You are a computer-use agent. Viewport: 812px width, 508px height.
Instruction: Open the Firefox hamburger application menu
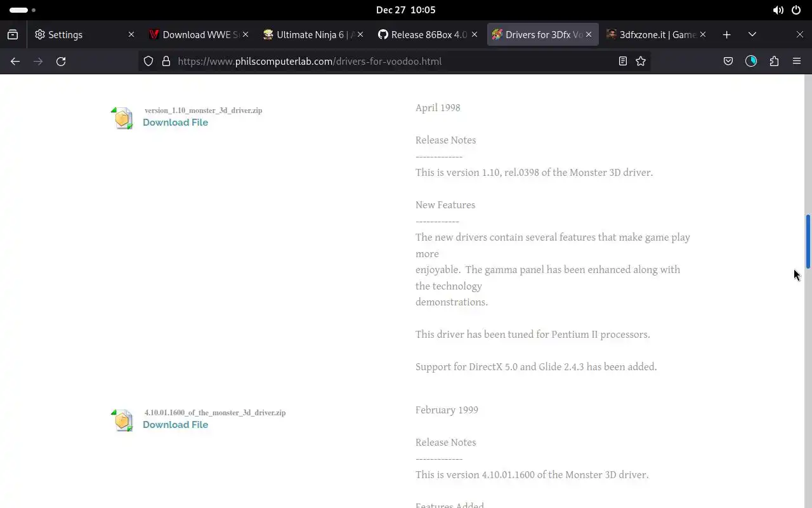click(797, 61)
